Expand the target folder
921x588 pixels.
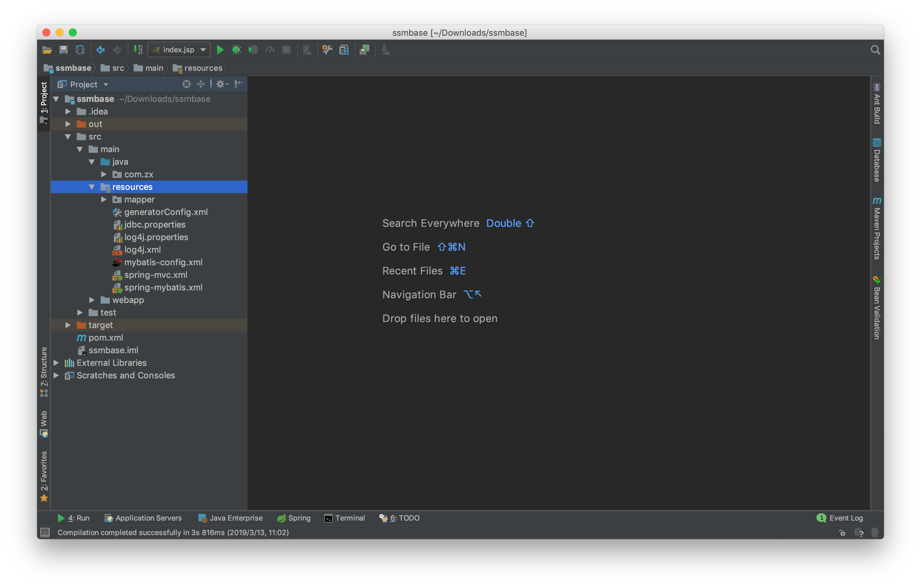click(x=68, y=325)
